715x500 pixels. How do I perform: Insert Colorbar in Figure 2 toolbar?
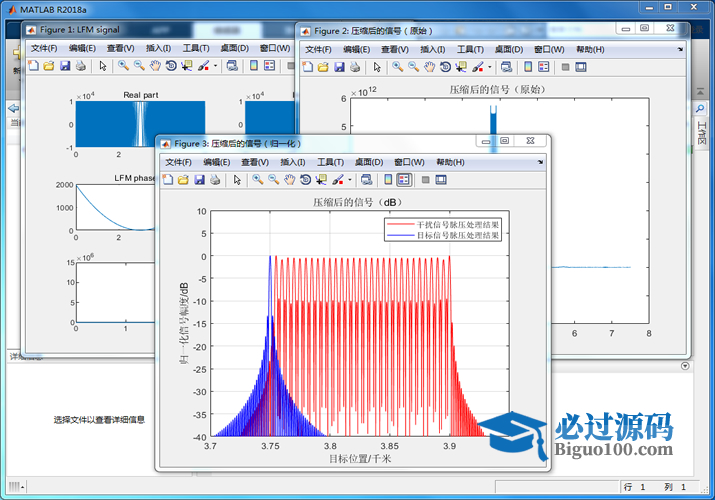point(528,67)
